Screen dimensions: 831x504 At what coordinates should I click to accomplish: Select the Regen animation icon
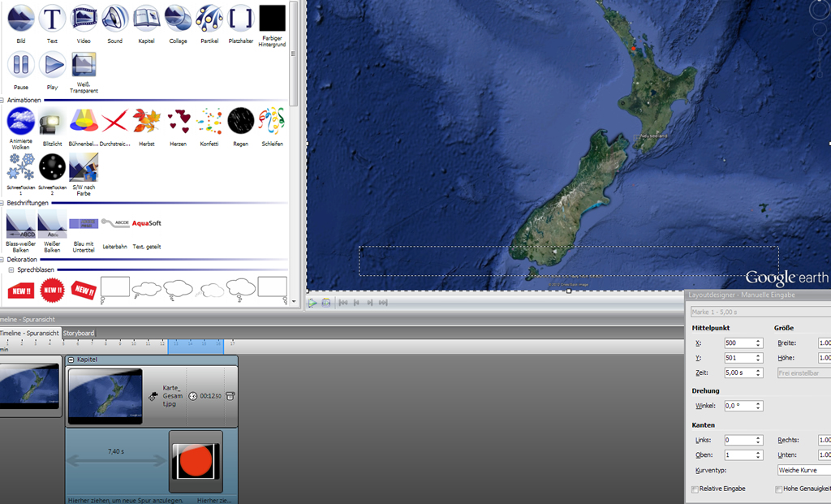click(241, 121)
